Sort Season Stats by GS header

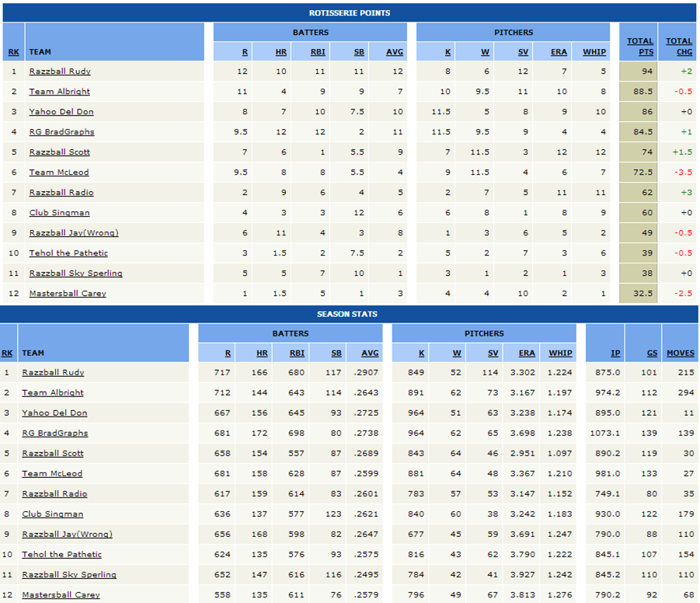pyautogui.click(x=653, y=353)
